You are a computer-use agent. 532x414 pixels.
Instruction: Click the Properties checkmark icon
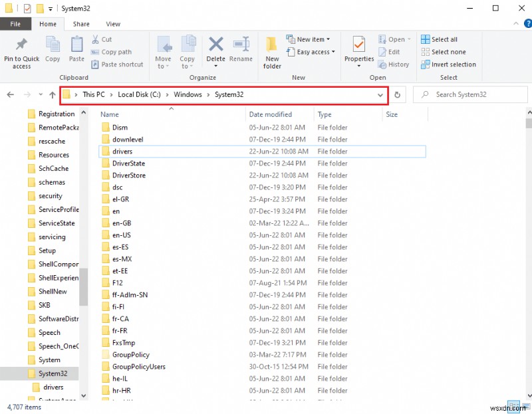click(359, 45)
